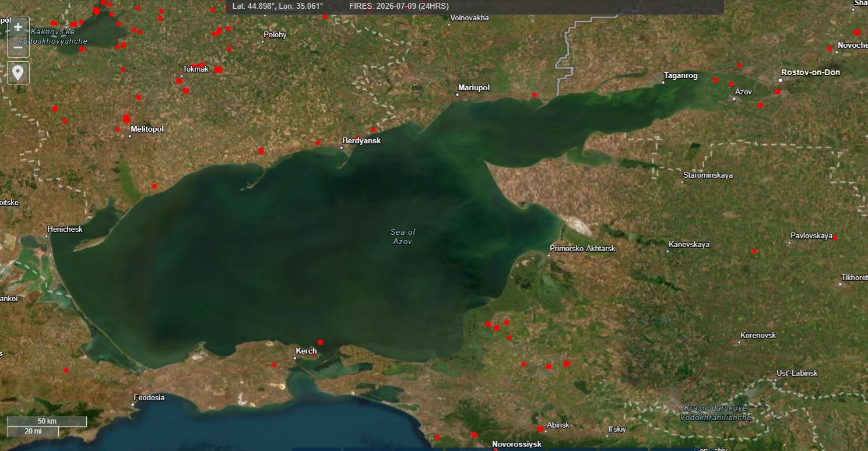Image resolution: width=868 pixels, height=451 pixels.
Task: Select the fire marker east of Mariupol on coast
Action: [534, 95]
